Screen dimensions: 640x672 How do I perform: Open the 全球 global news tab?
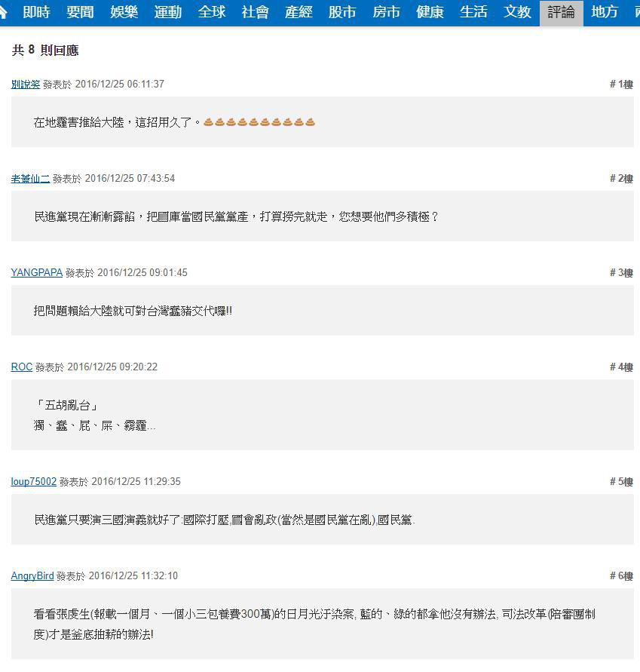coord(211,12)
